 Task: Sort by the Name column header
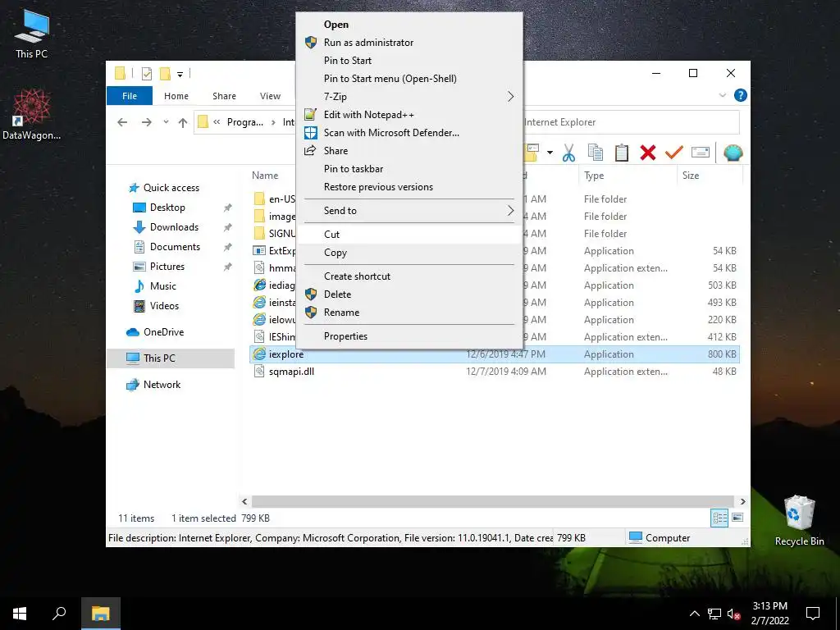click(265, 176)
